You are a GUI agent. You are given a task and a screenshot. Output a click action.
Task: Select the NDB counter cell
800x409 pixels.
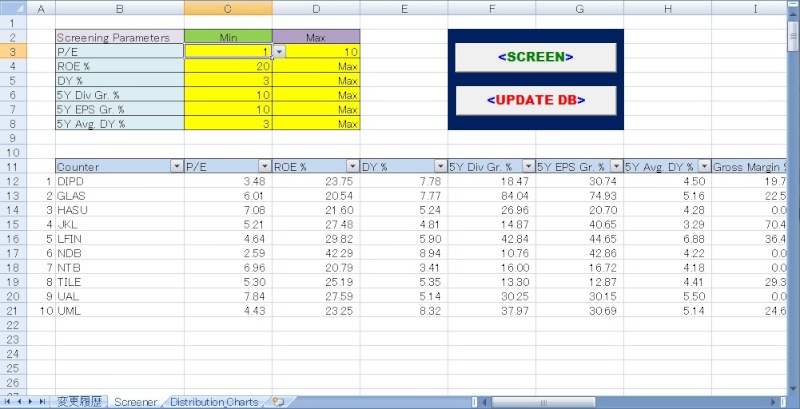[120, 253]
